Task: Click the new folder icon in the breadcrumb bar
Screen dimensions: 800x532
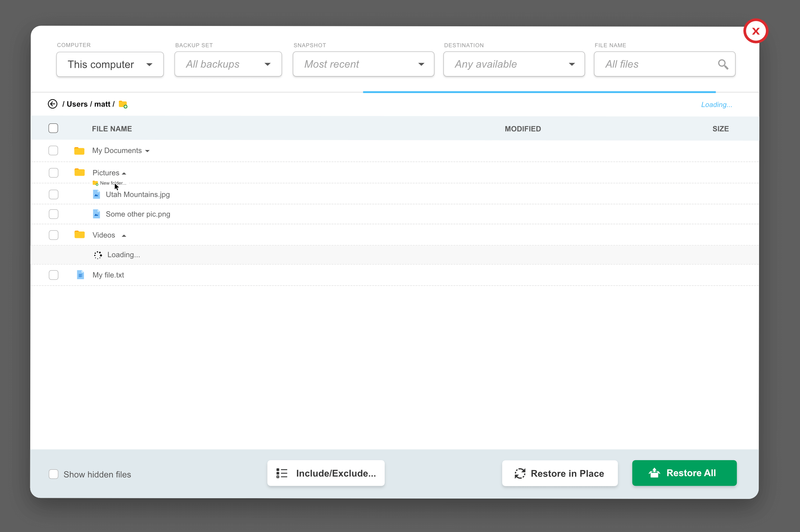Action: click(x=123, y=104)
